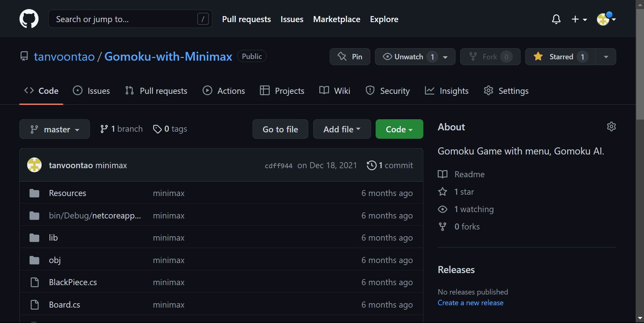The image size is (644, 323).
Task: Click the BlackPiece.cs file icon
Action: pos(35,282)
